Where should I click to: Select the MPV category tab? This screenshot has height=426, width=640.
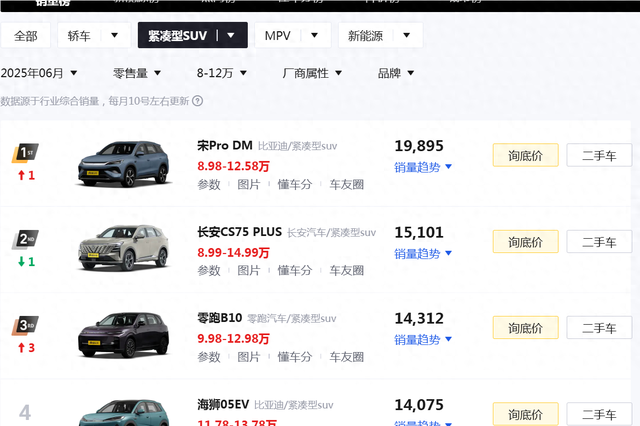point(278,36)
